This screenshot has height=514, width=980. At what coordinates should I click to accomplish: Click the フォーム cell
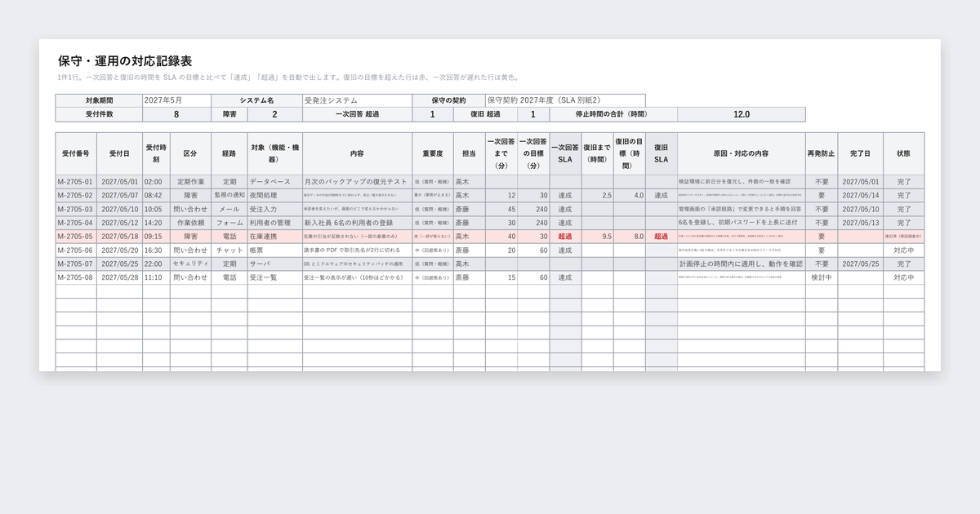pos(229,223)
